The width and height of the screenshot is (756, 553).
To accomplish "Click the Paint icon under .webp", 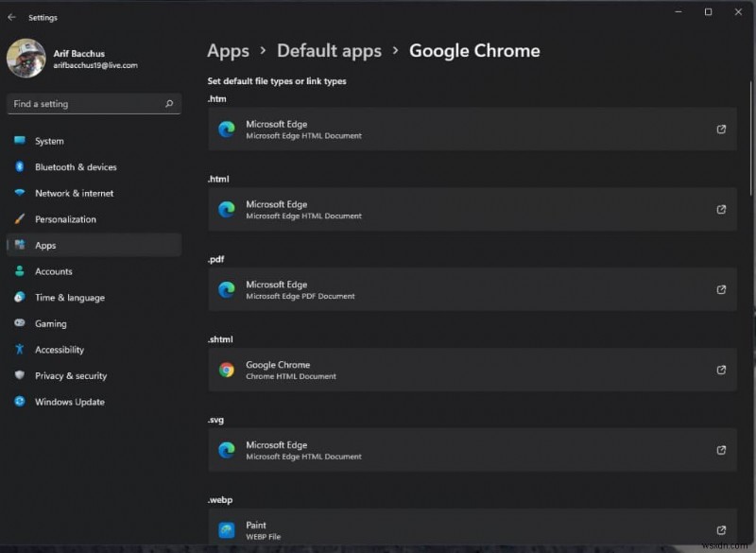I will (x=227, y=530).
